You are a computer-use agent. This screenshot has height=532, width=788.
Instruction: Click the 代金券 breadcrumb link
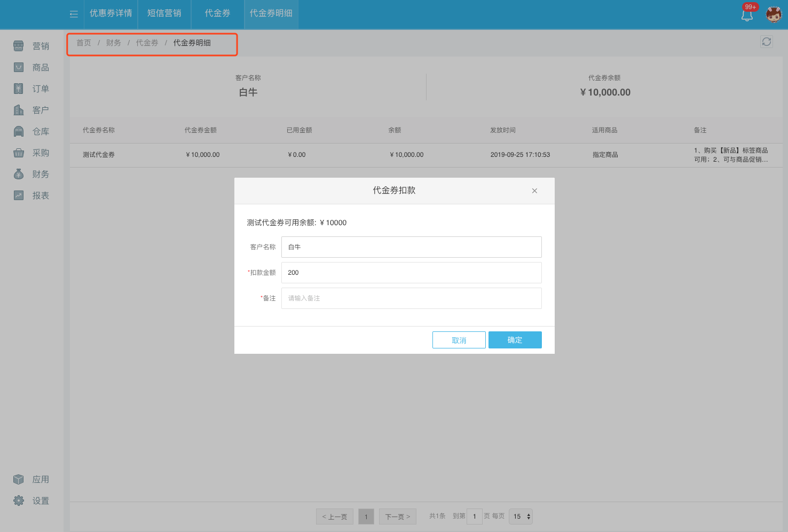click(x=147, y=43)
